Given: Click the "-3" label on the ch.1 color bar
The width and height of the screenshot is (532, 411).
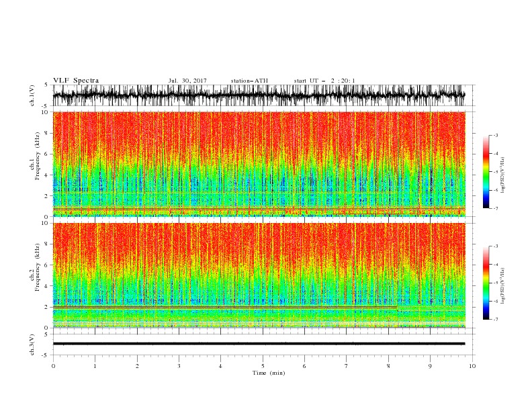Looking at the screenshot, I should coord(495,135).
